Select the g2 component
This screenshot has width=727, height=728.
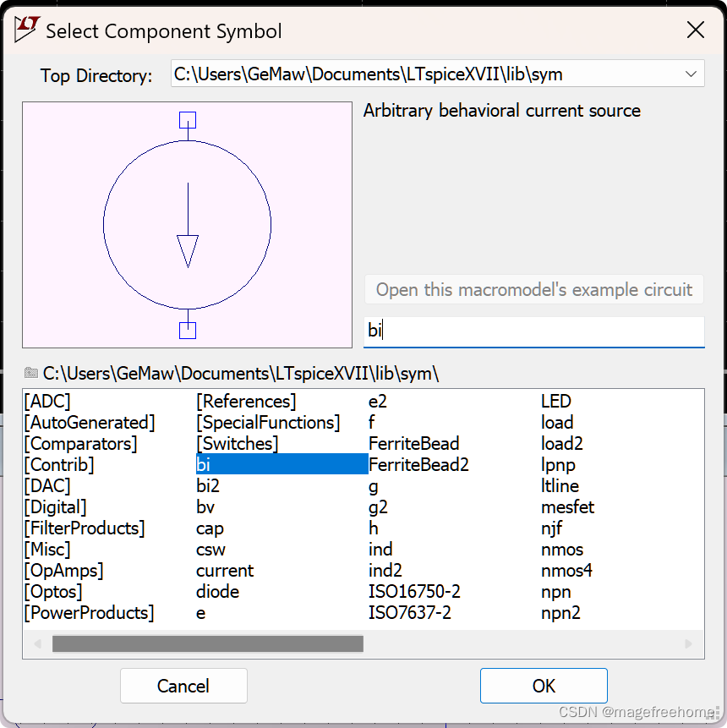coord(378,507)
